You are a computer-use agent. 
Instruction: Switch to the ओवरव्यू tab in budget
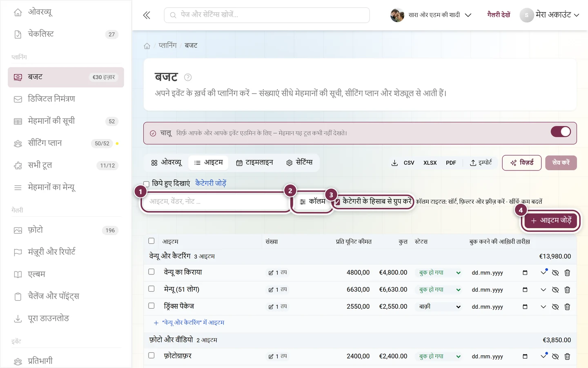tap(166, 163)
